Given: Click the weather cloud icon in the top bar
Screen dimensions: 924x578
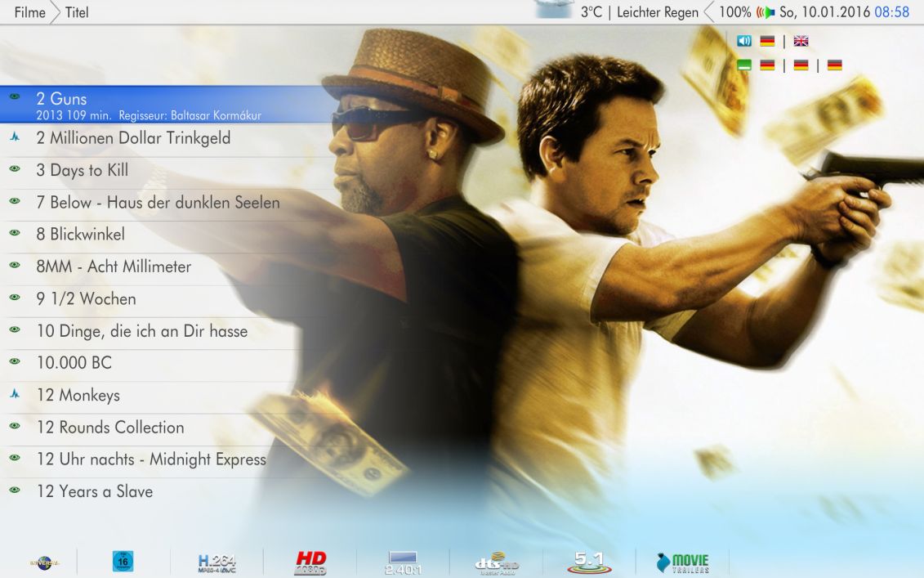Looking at the screenshot, I should 554,9.
